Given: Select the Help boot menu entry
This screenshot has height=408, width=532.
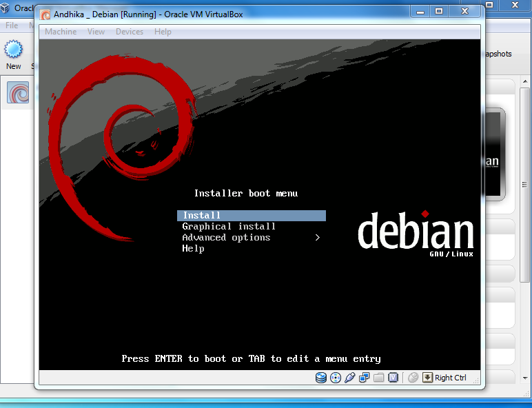Looking at the screenshot, I should tap(193, 249).
